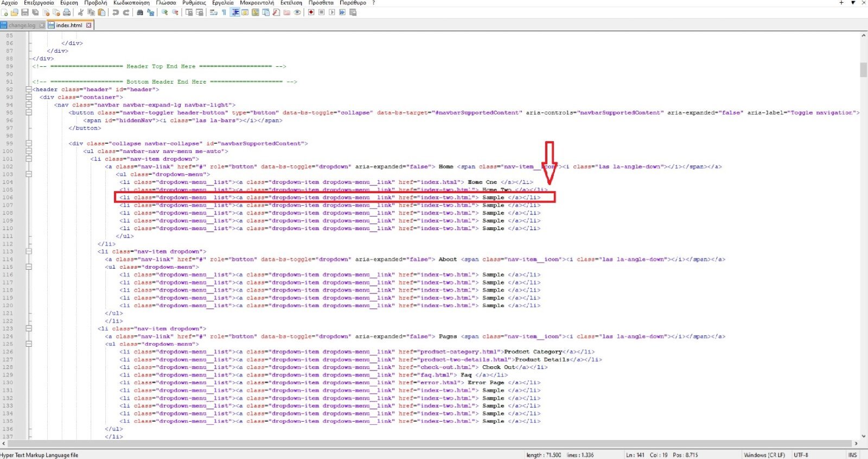
Task: Click the Hyper Text Markup Language file label
Action: pyautogui.click(x=39, y=455)
